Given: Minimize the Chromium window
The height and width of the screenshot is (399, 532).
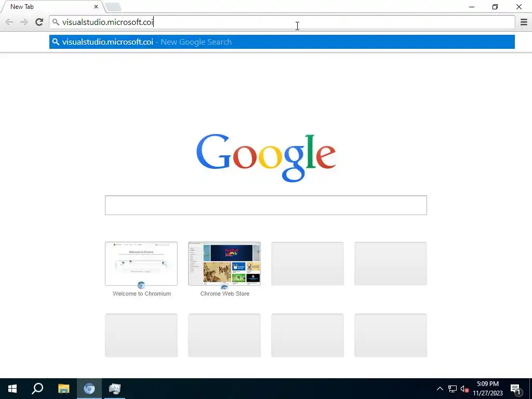Looking at the screenshot, I should (x=472, y=7).
